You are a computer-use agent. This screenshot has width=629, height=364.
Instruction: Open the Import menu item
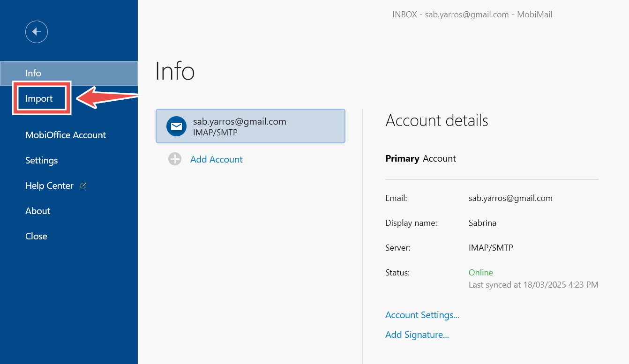tap(39, 98)
